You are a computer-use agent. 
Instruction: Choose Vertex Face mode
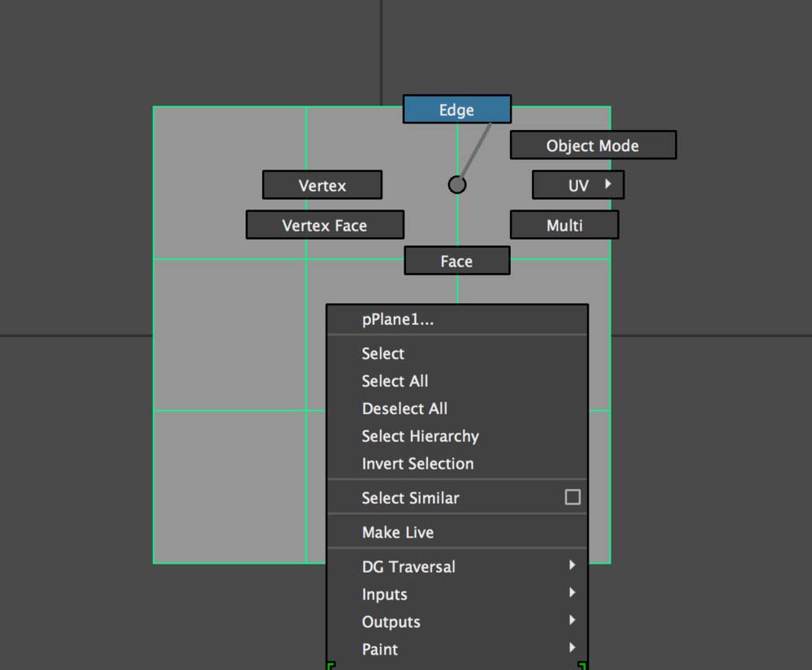pyautogui.click(x=325, y=225)
